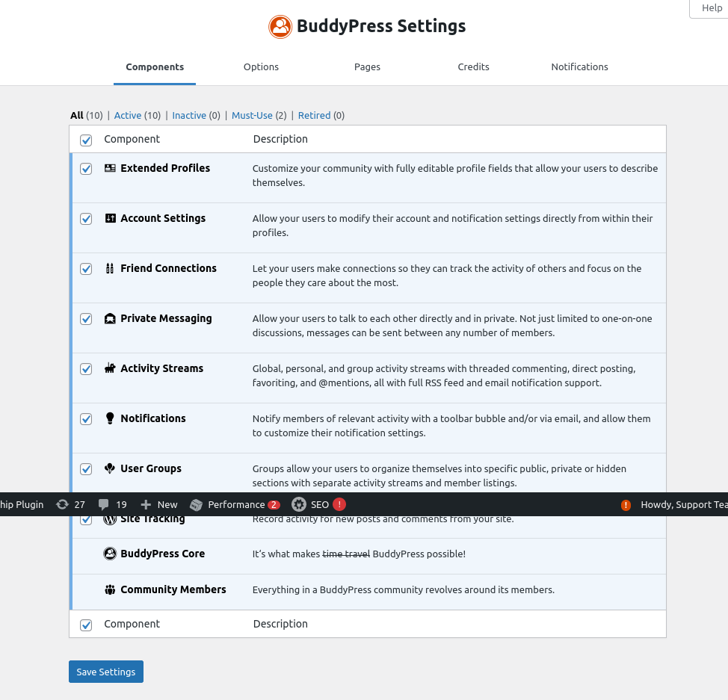
Task: Uncheck the Friend Connections component
Action: 86,269
